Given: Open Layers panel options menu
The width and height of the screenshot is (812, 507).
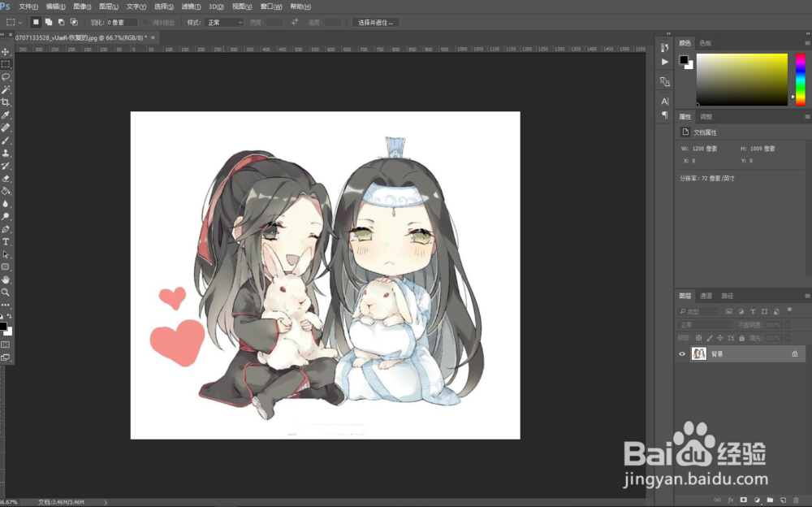Looking at the screenshot, I should (807, 296).
